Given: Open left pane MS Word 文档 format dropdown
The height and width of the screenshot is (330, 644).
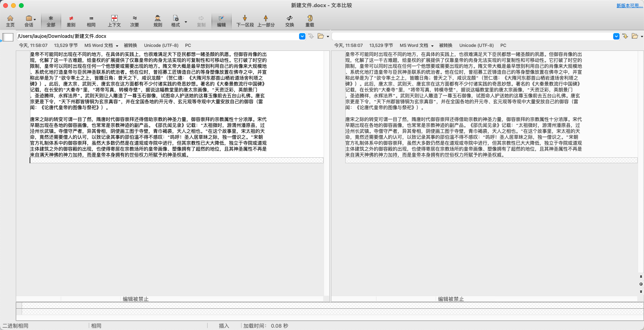Looking at the screenshot, I should click(101, 46).
